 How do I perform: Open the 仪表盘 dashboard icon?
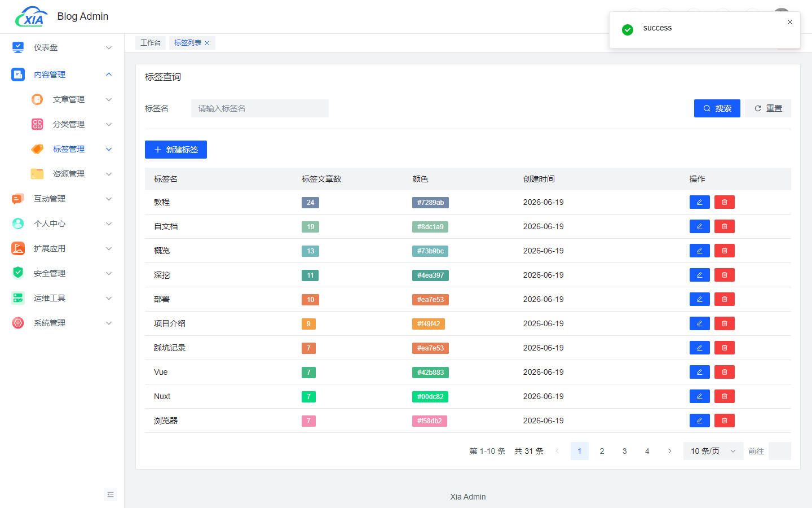[18, 47]
